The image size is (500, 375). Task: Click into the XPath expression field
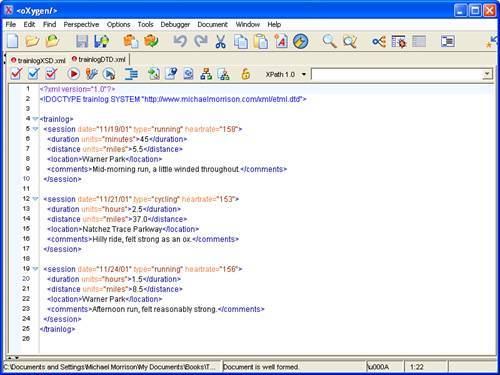[x=397, y=74]
